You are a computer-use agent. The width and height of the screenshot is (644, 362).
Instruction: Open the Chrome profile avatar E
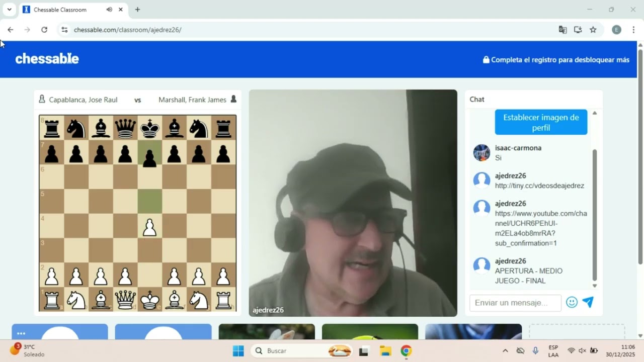coord(616,30)
